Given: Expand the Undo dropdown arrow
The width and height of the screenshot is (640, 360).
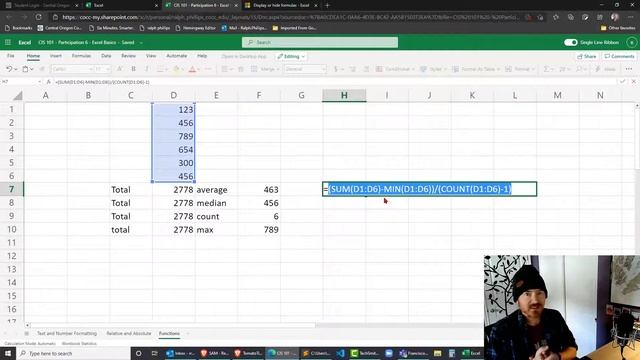Looking at the screenshot, I should point(16,69).
